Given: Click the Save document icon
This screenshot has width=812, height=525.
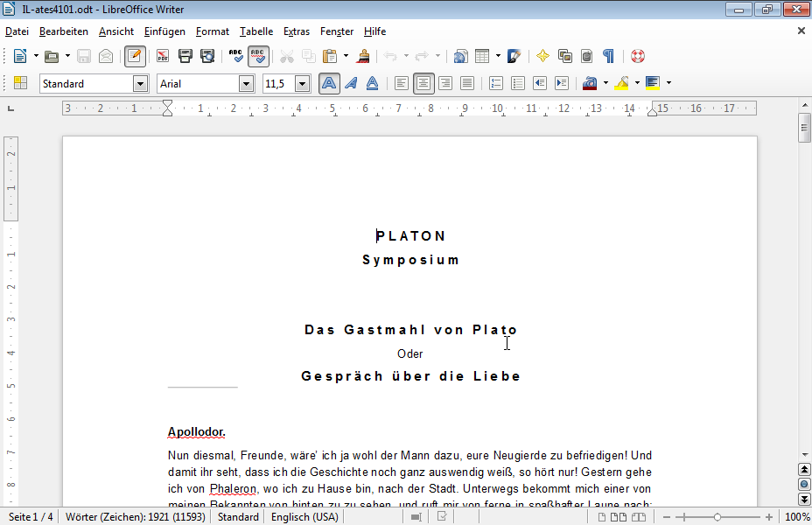Looking at the screenshot, I should pyautogui.click(x=83, y=56).
